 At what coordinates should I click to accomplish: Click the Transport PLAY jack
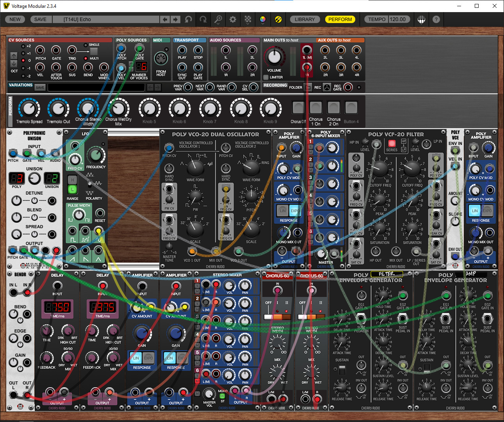pos(182,50)
